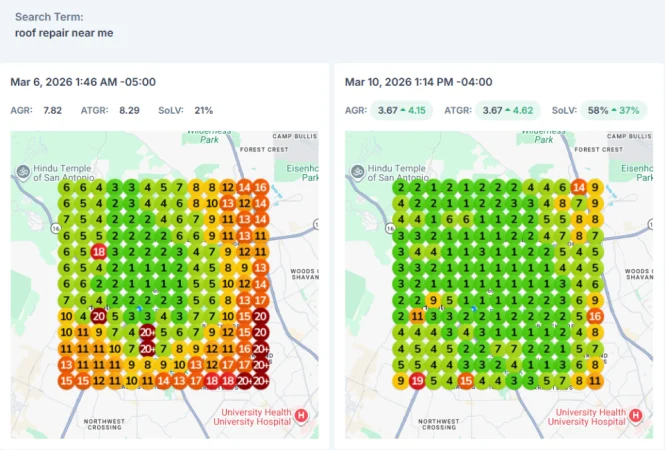Click the SoLV 58% improvement badge
Image resolution: width=665 pixels, height=450 pixels.
613,110
